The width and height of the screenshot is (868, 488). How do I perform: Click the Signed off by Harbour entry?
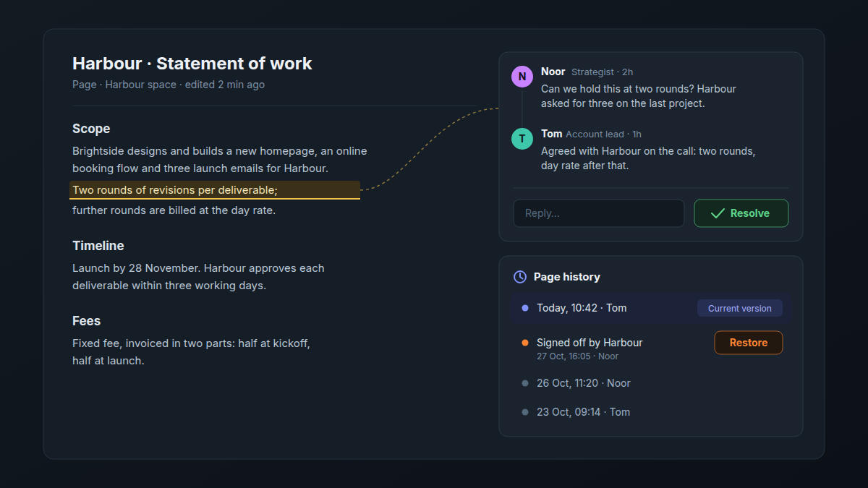pos(590,343)
